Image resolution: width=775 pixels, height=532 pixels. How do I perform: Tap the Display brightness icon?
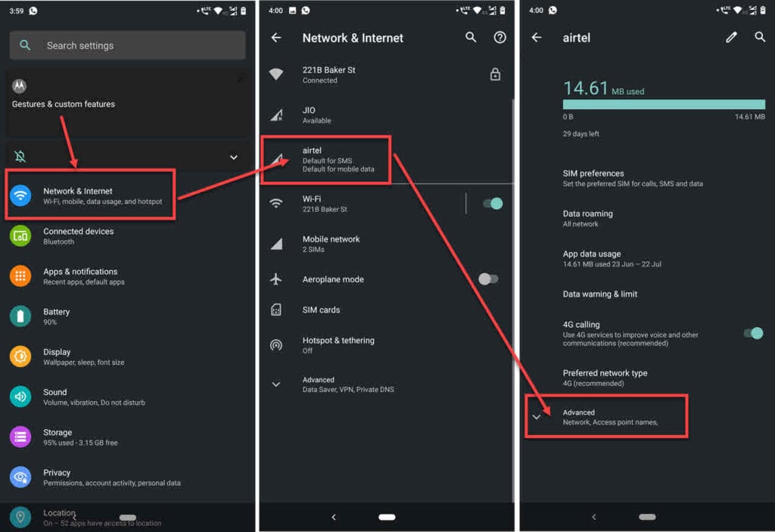(x=20, y=356)
